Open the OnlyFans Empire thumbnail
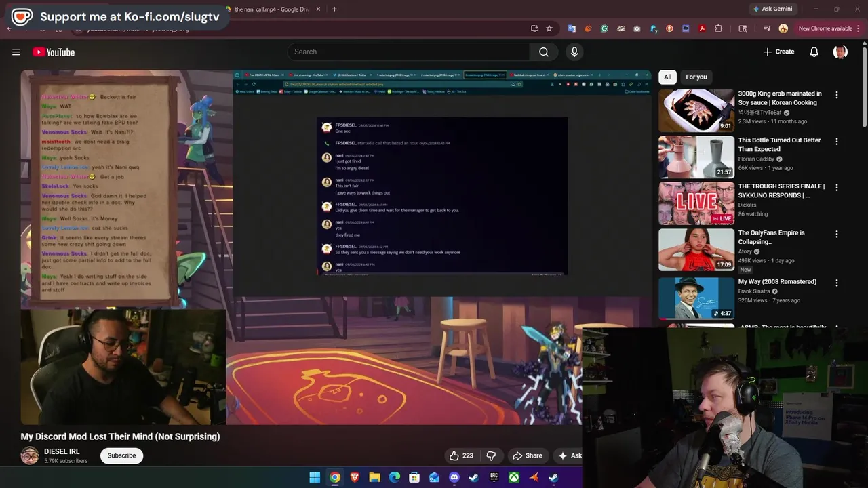Image resolution: width=868 pixels, height=488 pixels. pyautogui.click(x=696, y=249)
